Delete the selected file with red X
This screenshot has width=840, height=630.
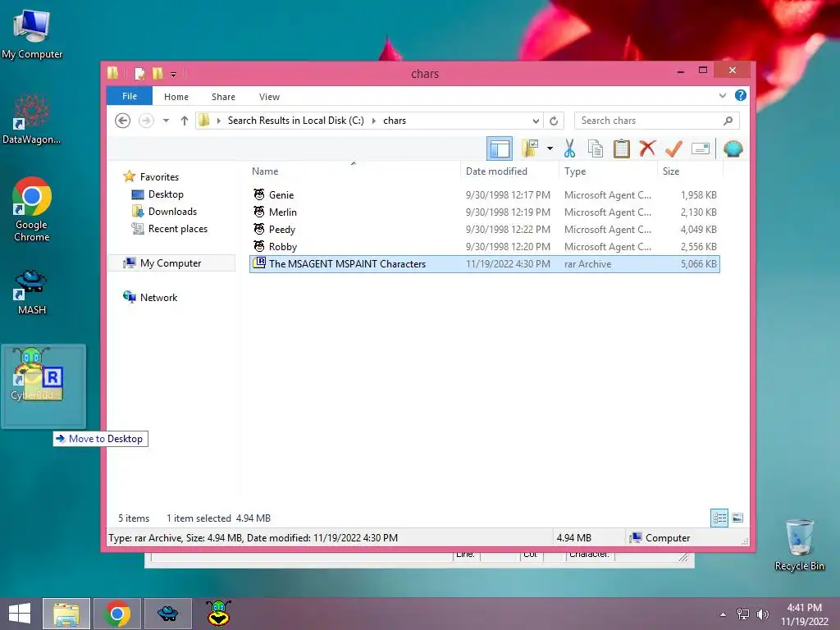[x=647, y=148]
